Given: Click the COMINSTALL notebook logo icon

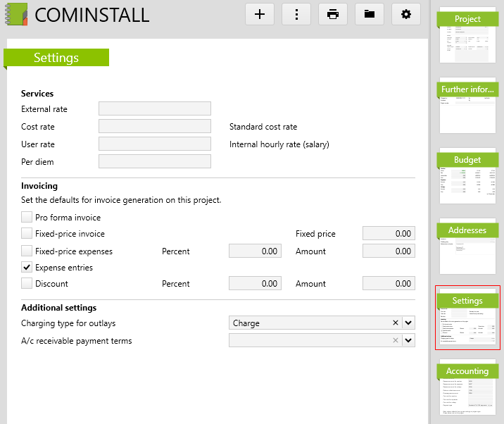Looking at the screenshot, I should (x=16, y=15).
